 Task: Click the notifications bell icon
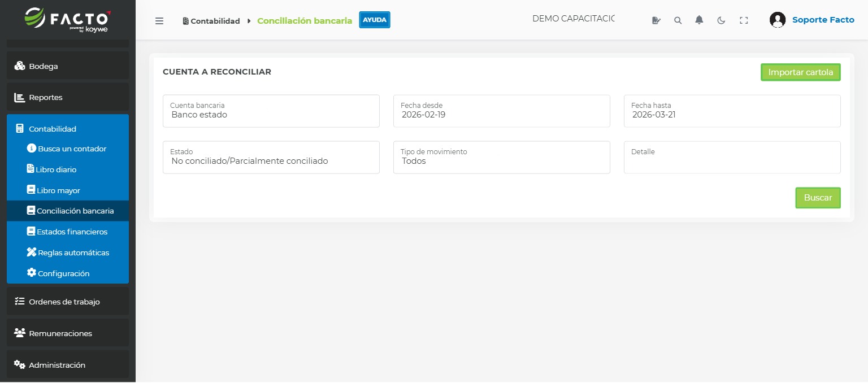(699, 19)
